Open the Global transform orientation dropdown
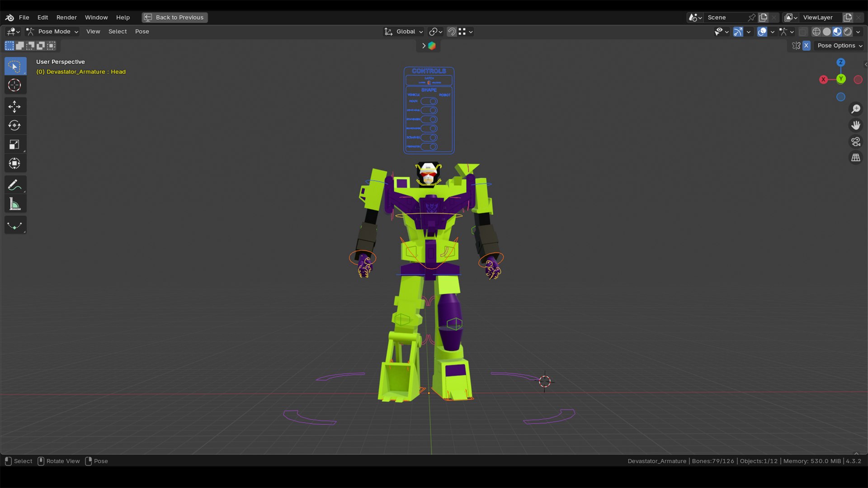Viewport: 868px width, 488px height. pos(403,32)
